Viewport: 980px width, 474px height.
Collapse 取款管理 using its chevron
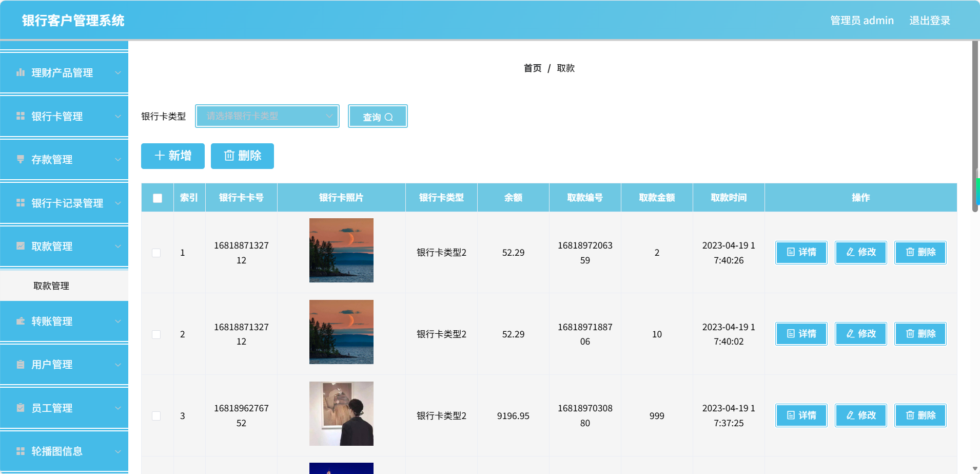pyautogui.click(x=118, y=247)
